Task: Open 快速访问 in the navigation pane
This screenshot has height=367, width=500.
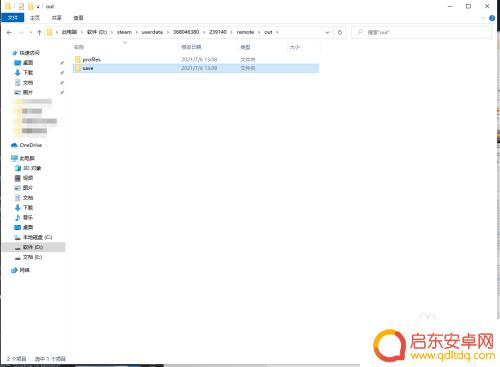Action: pos(29,53)
